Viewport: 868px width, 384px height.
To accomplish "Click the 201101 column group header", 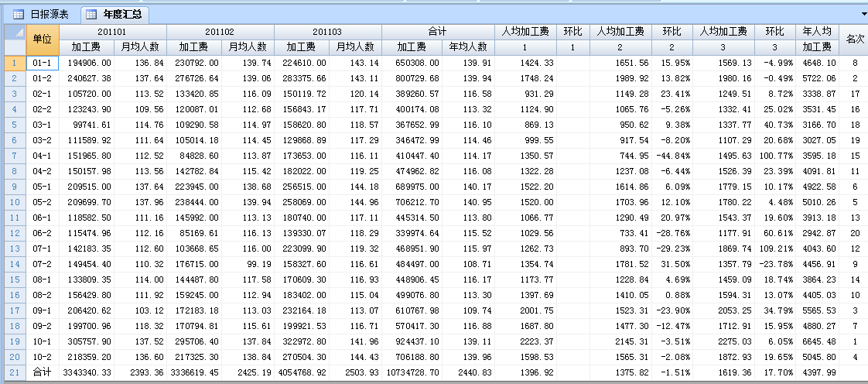I will [x=112, y=32].
